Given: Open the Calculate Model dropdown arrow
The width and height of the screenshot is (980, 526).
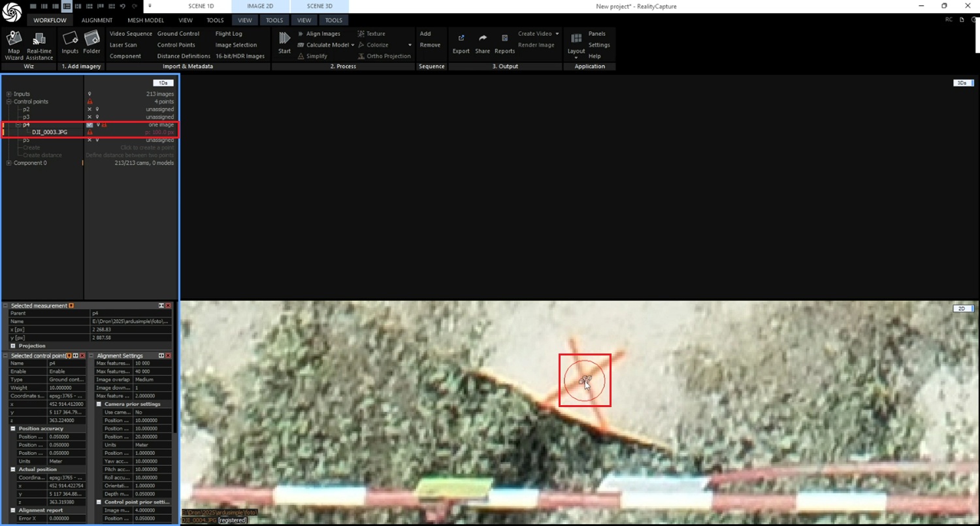Looking at the screenshot, I should click(x=353, y=45).
